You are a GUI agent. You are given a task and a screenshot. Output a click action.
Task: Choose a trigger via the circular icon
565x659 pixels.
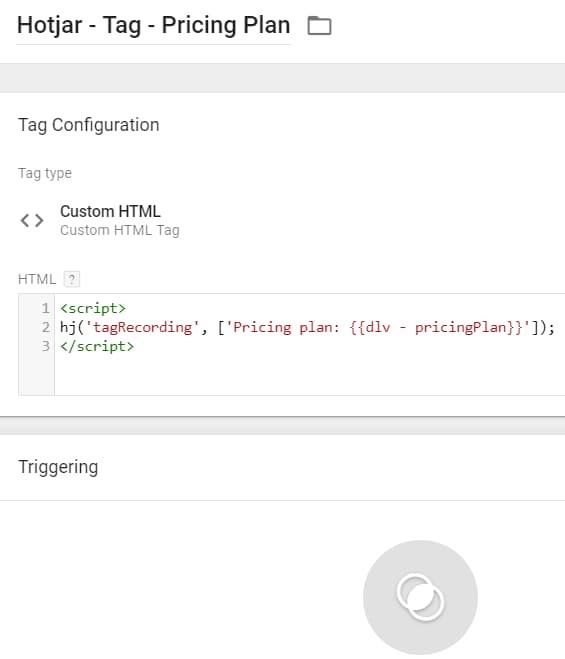tap(420, 597)
